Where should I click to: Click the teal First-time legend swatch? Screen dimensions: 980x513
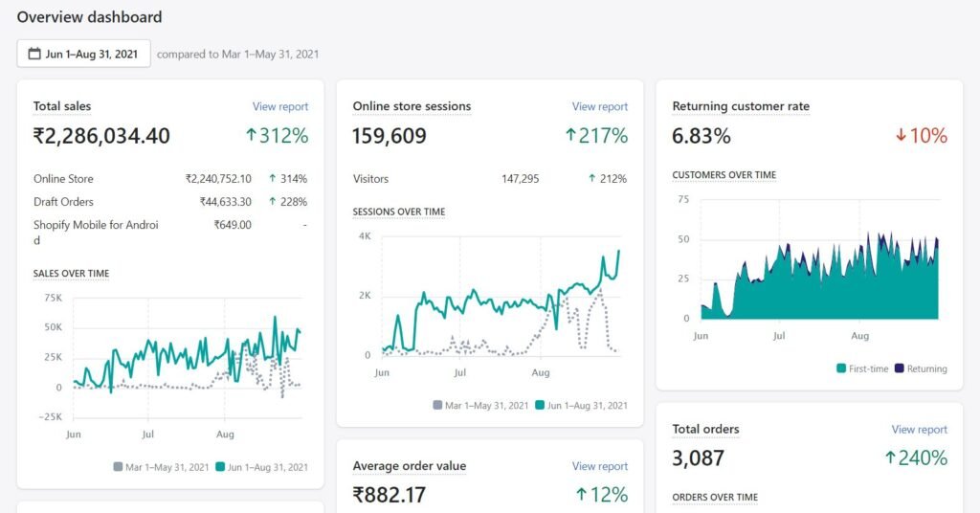841,368
